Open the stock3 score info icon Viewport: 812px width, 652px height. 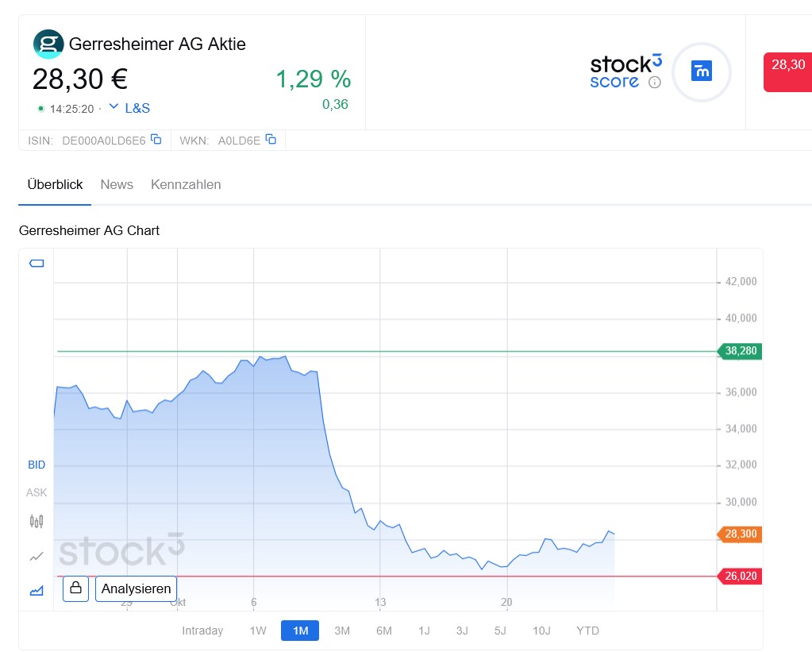pyautogui.click(x=654, y=82)
